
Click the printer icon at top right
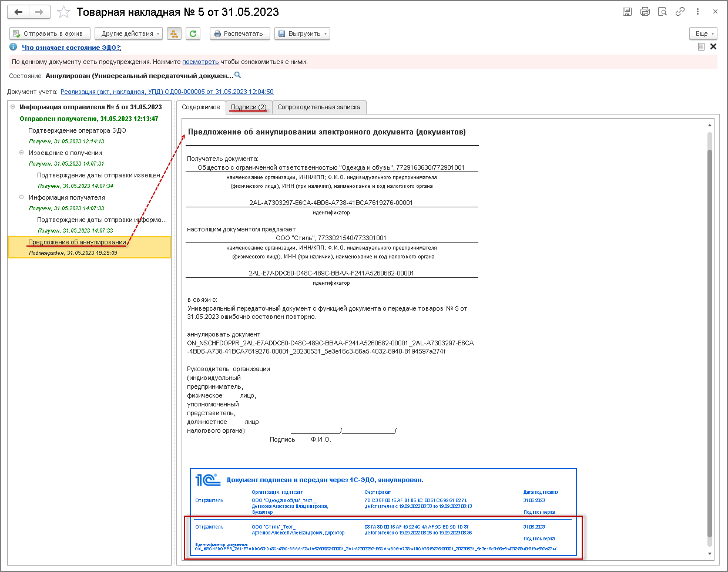pyautogui.click(x=645, y=12)
